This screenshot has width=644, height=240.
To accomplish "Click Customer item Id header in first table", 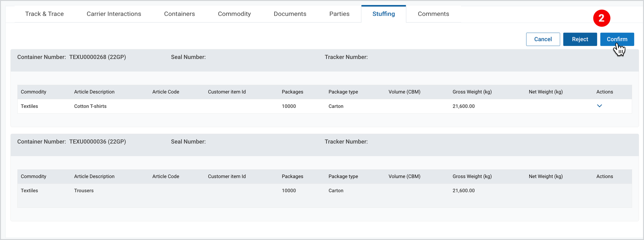I will tap(227, 92).
